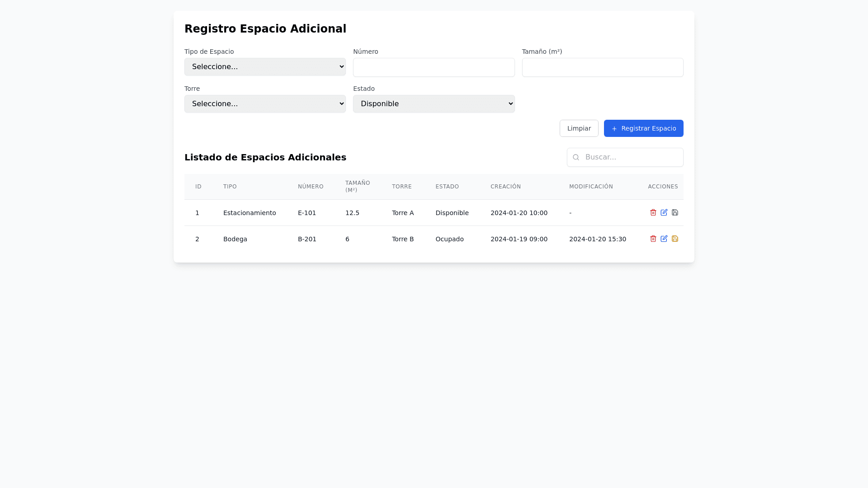Click into the Tamaño (m²) field
The width and height of the screenshot is (868, 488).
602,67
